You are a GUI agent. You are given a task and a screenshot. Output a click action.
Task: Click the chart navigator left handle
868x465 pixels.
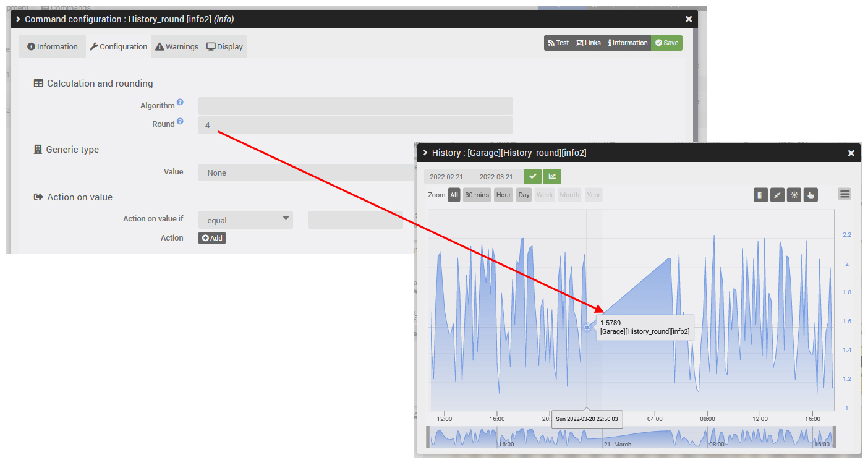[x=428, y=437]
